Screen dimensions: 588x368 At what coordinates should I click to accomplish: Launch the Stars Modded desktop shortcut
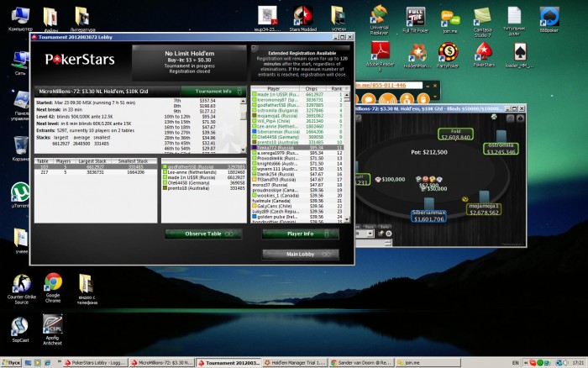pos(302,16)
